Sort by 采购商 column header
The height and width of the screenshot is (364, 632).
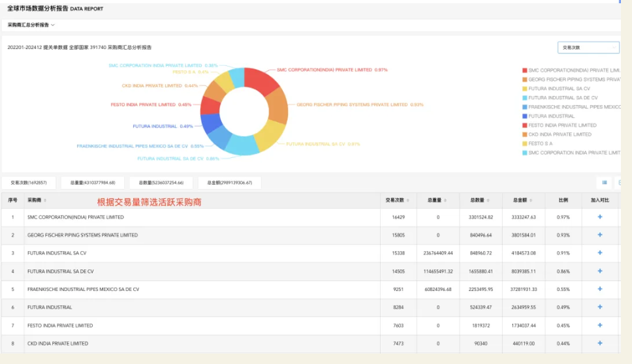(37, 200)
